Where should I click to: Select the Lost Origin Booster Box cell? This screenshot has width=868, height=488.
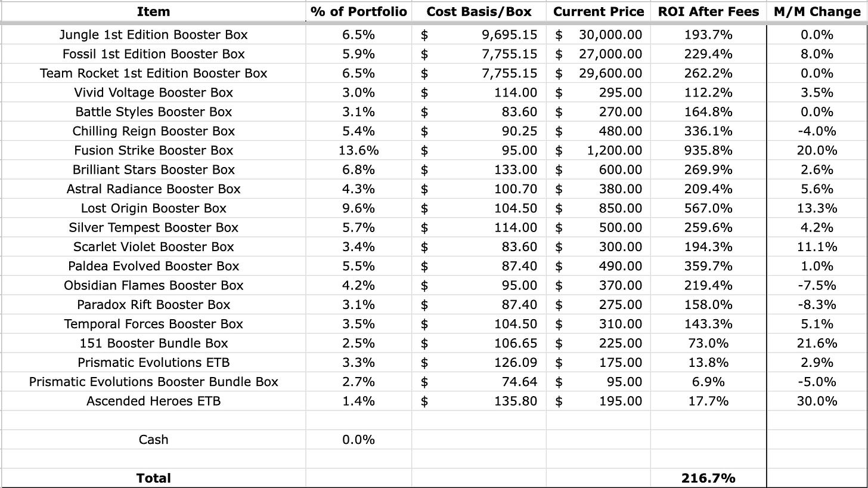[x=153, y=208]
